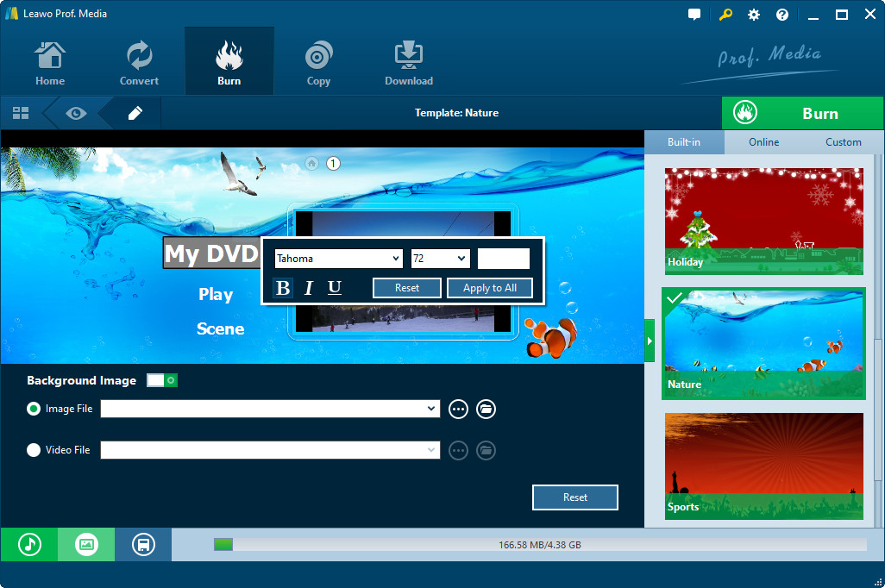Image resolution: width=885 pixels, height=588 pixels.
Task: Click Apply to All button
Action: 490,288
